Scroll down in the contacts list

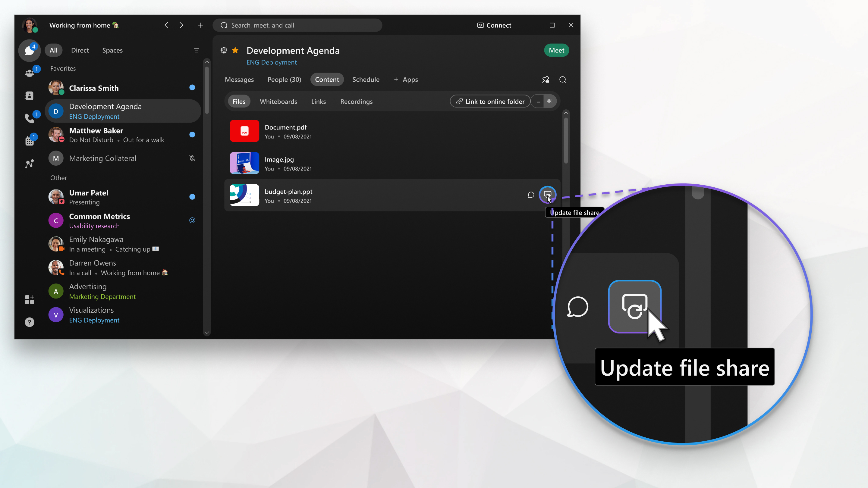point(207,333)
